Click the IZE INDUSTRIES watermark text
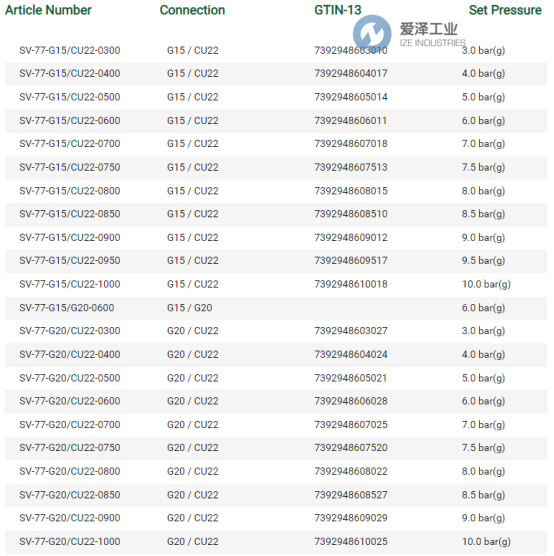Screen dimensions: 554x556 pyautogui.click(x=433, y=43)
